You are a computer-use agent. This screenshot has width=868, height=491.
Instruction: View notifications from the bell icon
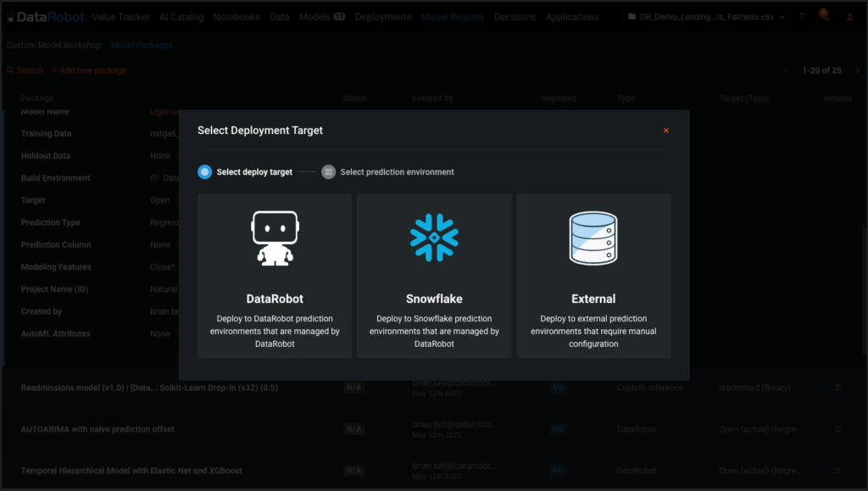823,15
